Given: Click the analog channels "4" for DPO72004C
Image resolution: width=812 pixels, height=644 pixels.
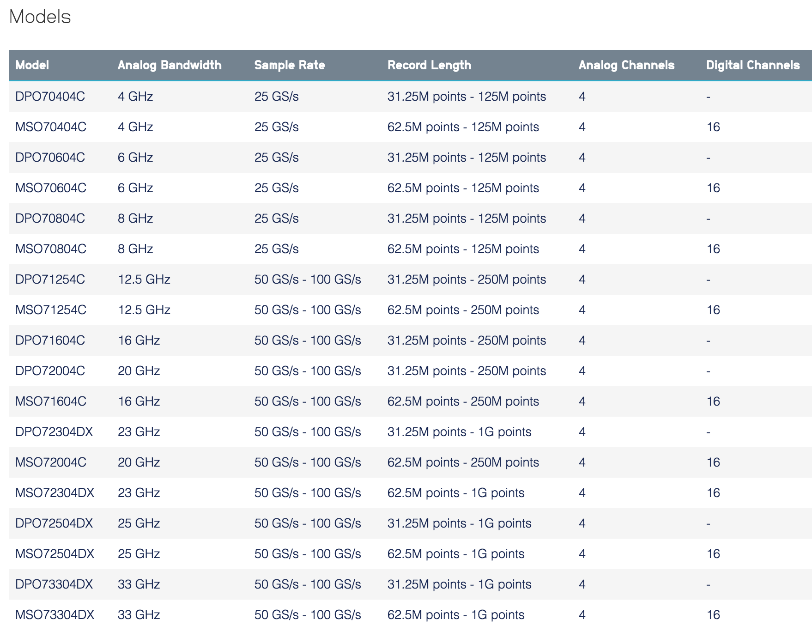Looking at the screenshot, I should point(582,371).
